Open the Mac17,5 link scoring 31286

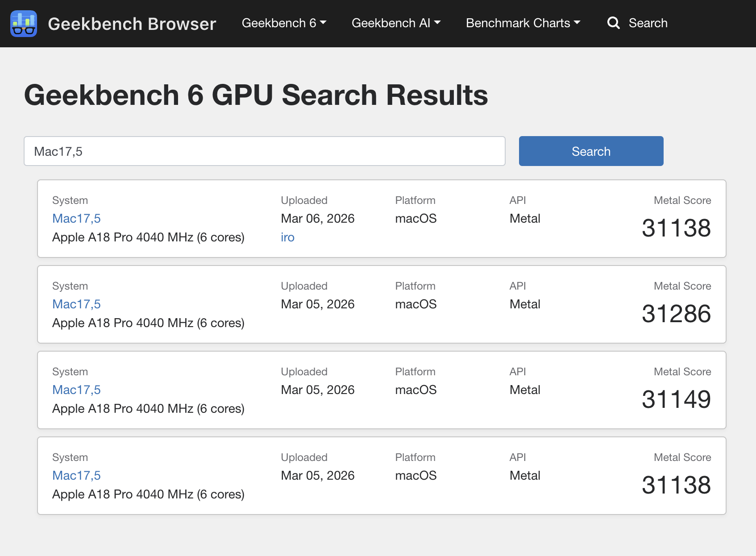point(76,304)
